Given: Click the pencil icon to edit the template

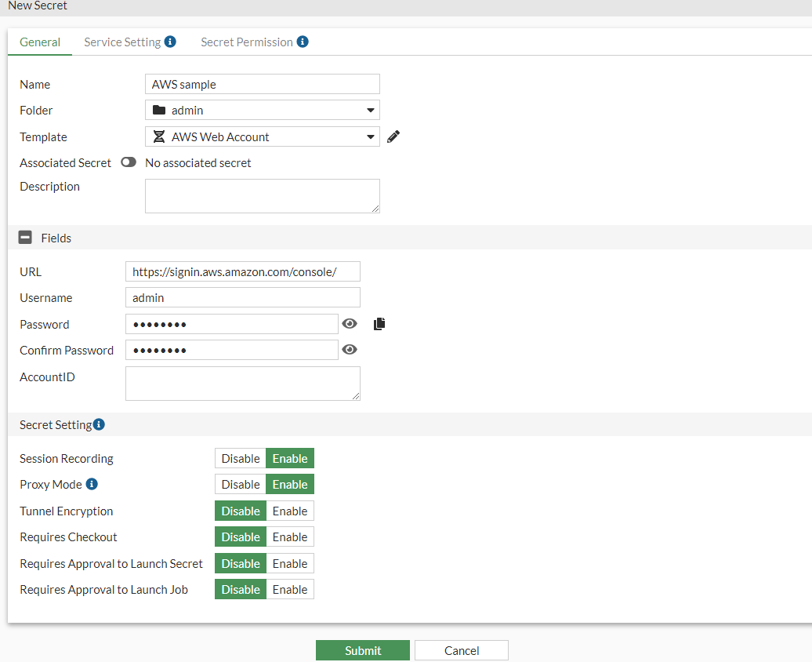Looking at the screenshot, I should point(393,136).
